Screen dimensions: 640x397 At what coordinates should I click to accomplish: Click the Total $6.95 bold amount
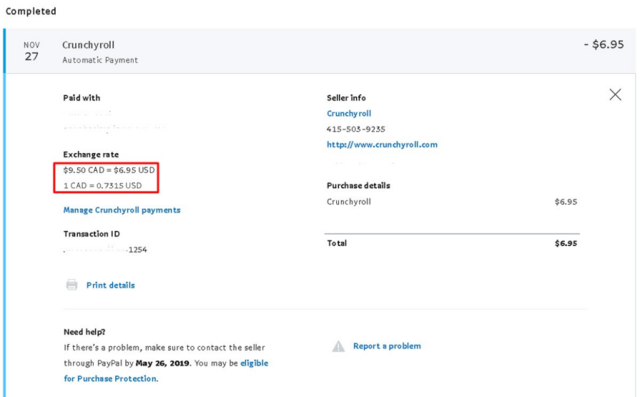pos(566,243)
